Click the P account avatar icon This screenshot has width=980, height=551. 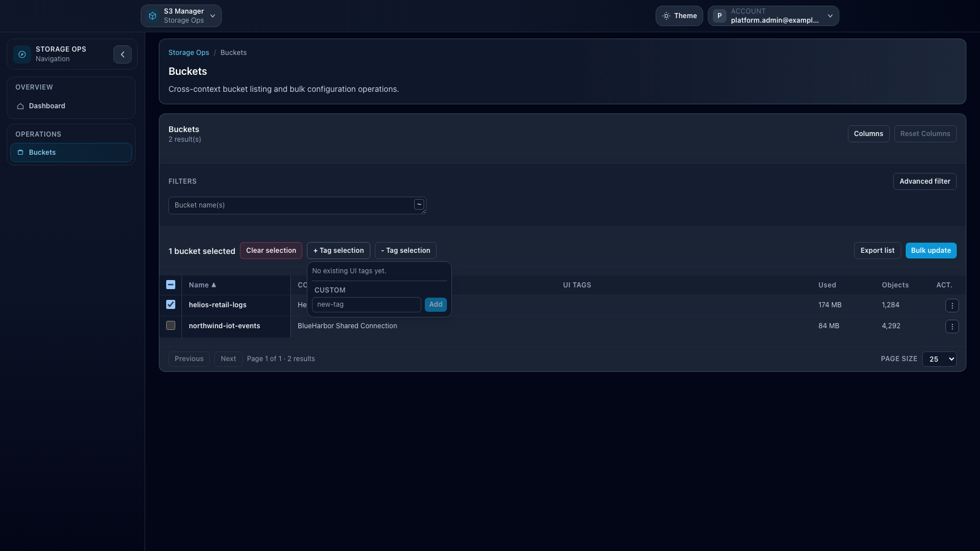pyautogui.click(x=719, y=15)
